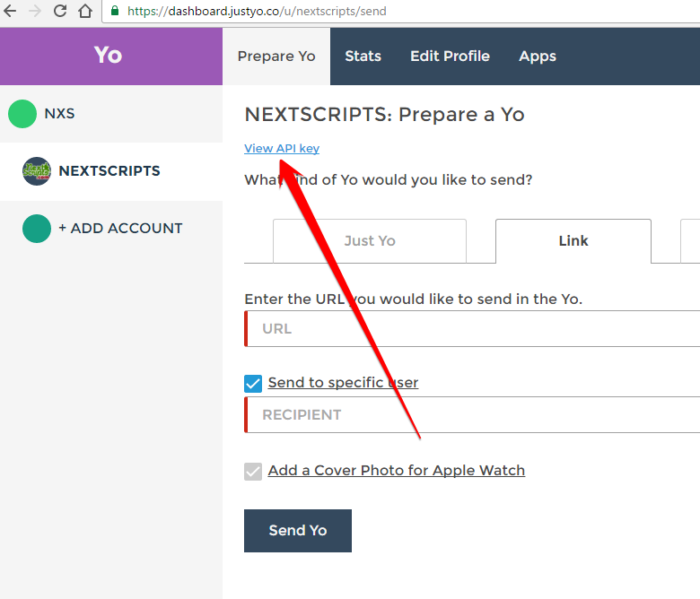Screen dimensions: 700x599
Task: Click the green padlock security icon
Action: pos(115,11)
